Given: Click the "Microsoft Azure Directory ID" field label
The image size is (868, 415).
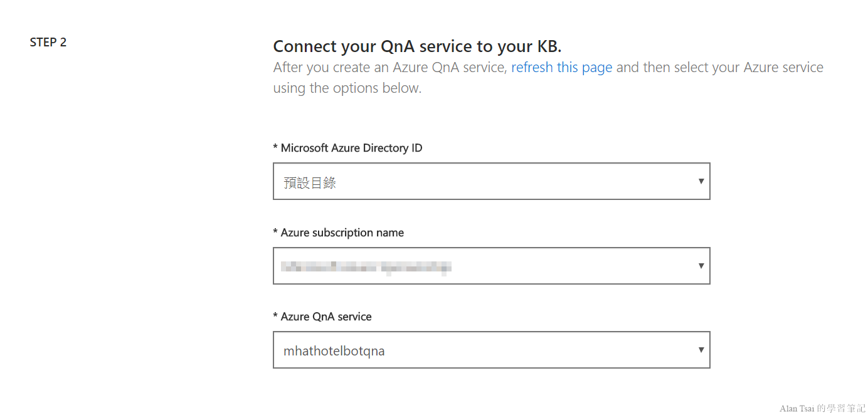Looking at the screenshot, I should coord(351,148).
